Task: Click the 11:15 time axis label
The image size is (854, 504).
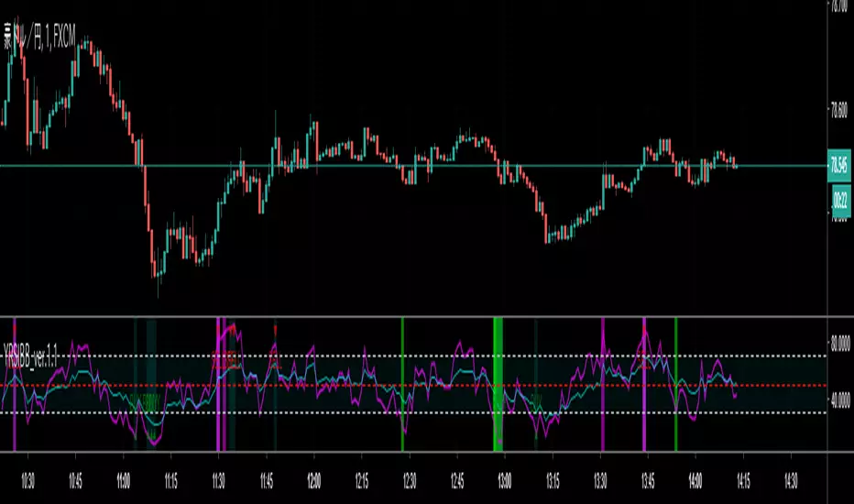Action: coord(171,481)
